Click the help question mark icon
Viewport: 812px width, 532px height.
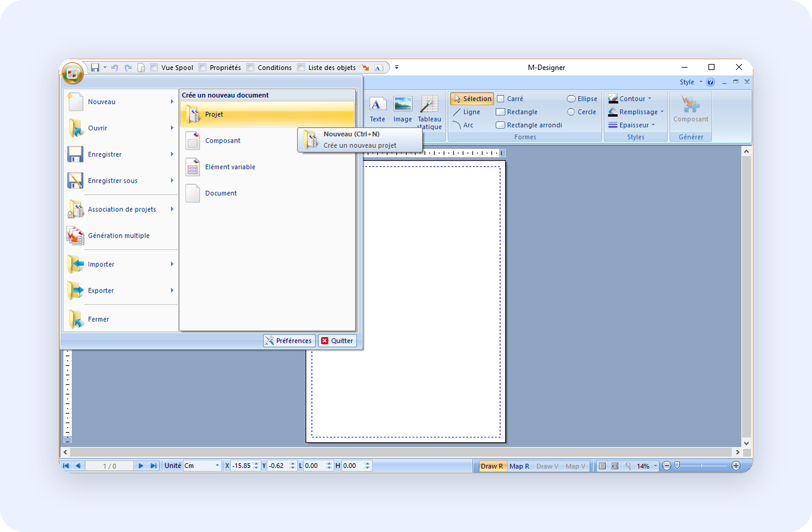tap(710, 82)
